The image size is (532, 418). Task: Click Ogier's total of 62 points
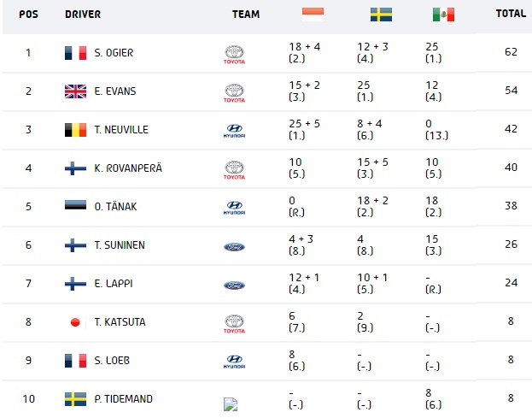click(x=511, y=52)
